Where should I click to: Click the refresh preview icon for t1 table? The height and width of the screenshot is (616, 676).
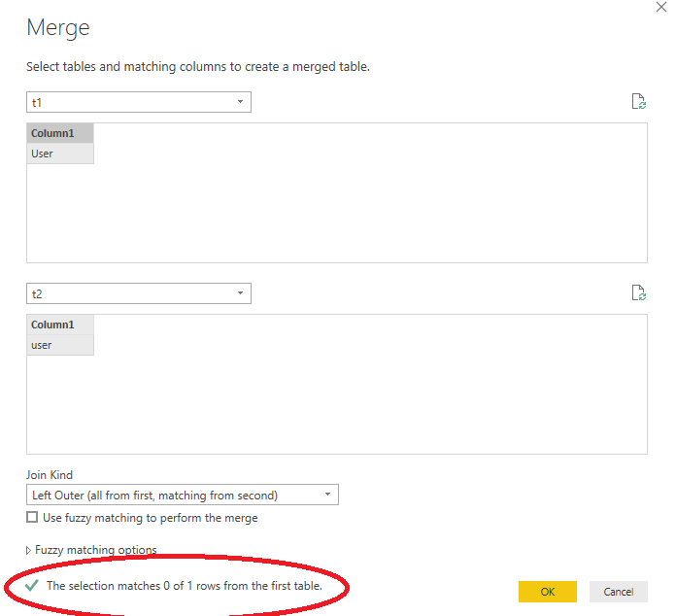pos(638,101)
